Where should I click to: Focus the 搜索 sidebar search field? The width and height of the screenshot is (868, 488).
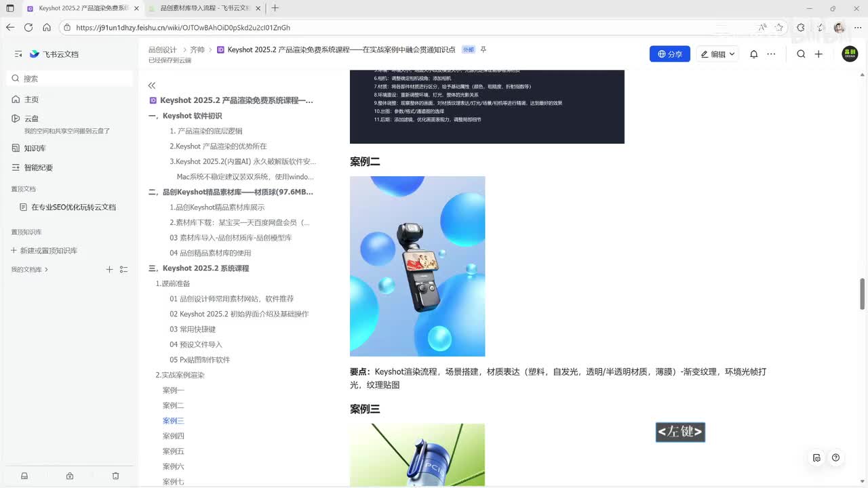[70, 79]
